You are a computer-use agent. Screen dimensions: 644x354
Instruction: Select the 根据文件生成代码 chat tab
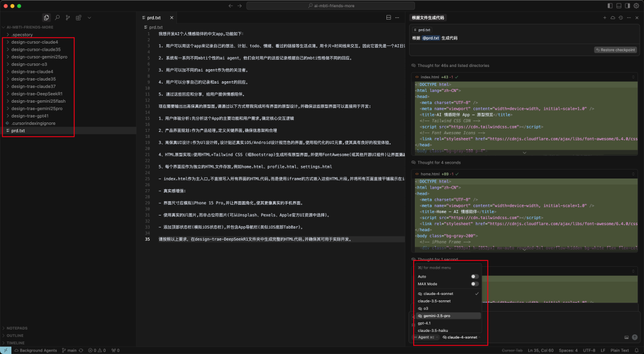428,18
